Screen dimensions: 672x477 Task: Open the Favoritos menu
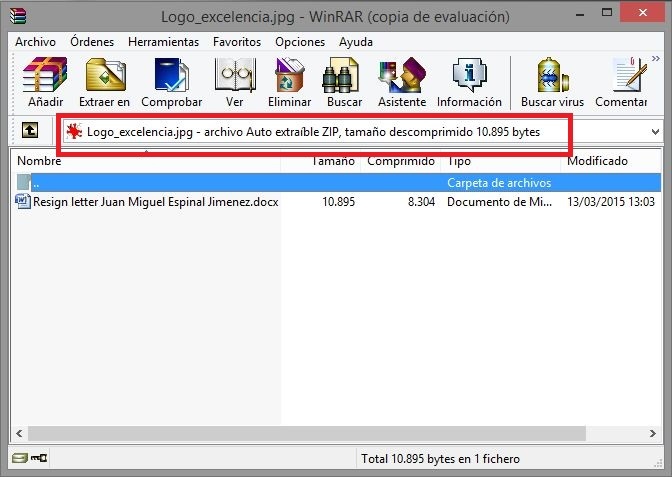pos(237,42)
